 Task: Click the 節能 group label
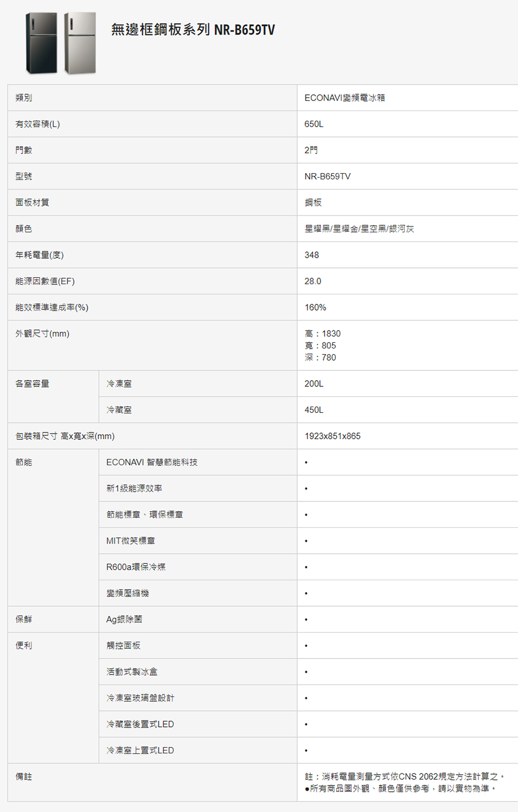24,462
